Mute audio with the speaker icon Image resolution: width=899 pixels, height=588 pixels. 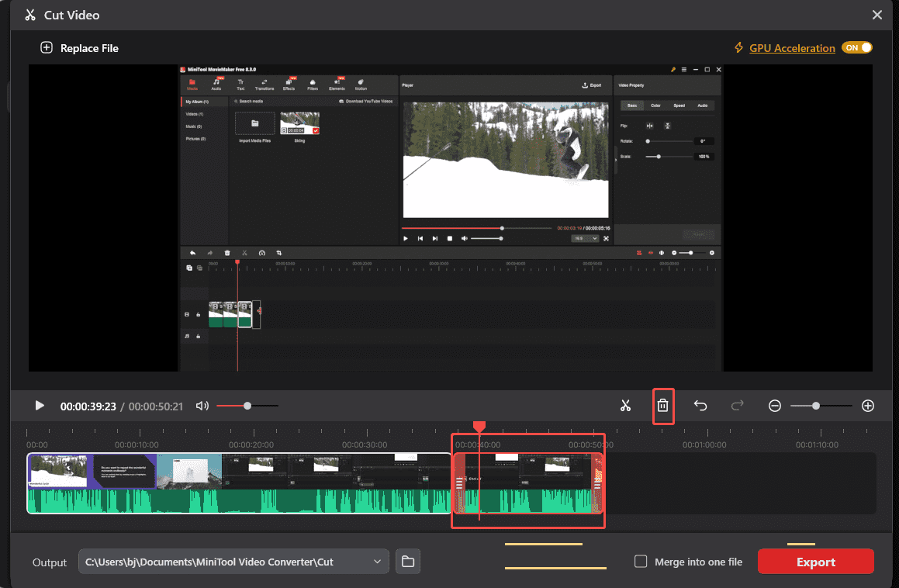[x=202, y=406]
